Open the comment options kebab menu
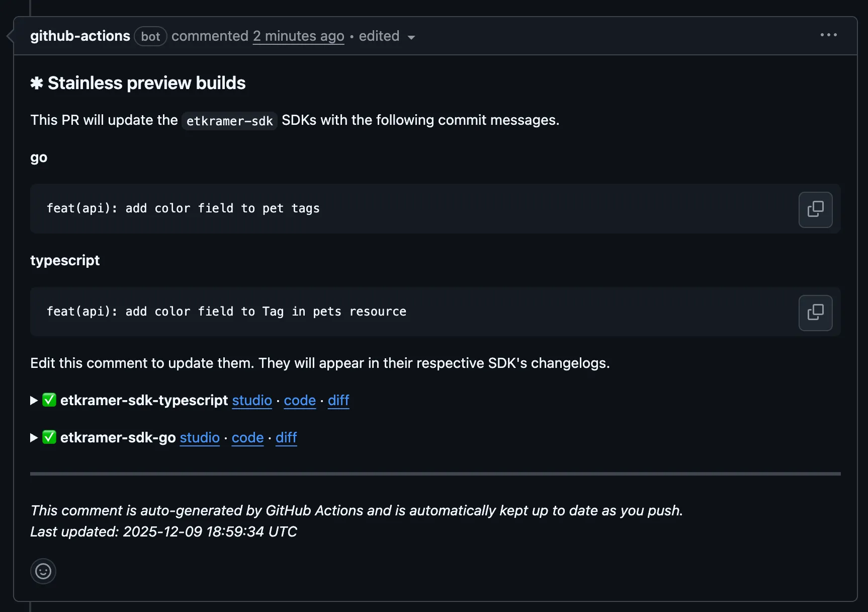 click(x=828, y=35)
